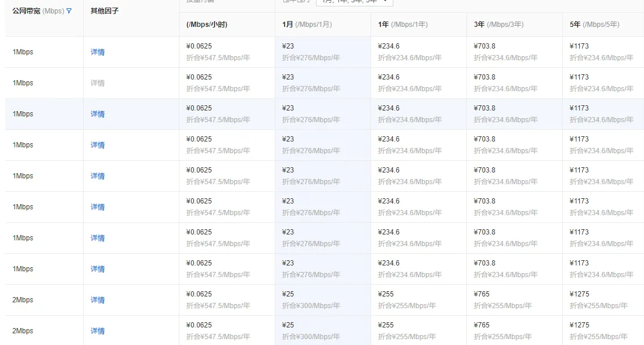Click ¥703.8 in the highlighted row

(x=484, y=108)
